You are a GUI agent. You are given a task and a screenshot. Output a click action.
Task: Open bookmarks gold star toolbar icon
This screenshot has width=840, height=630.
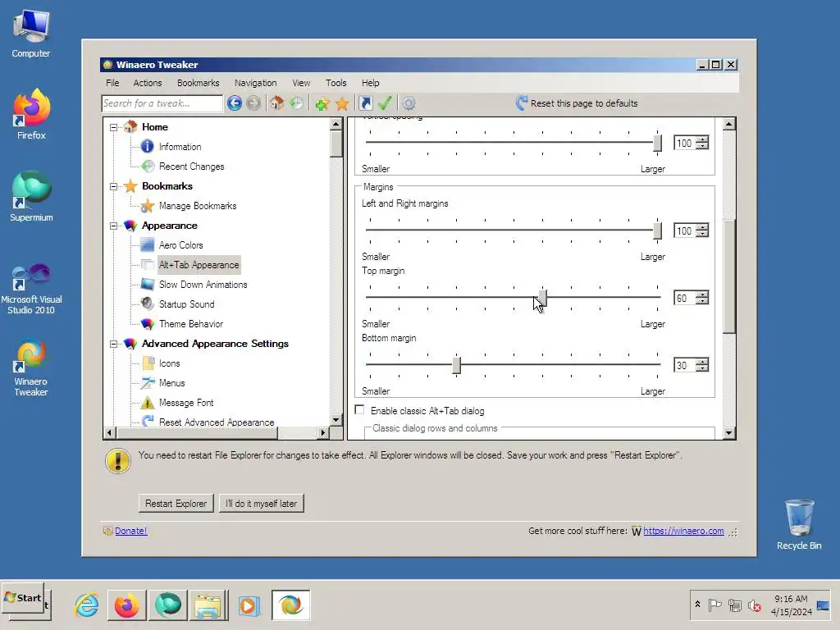pos(342,103)
